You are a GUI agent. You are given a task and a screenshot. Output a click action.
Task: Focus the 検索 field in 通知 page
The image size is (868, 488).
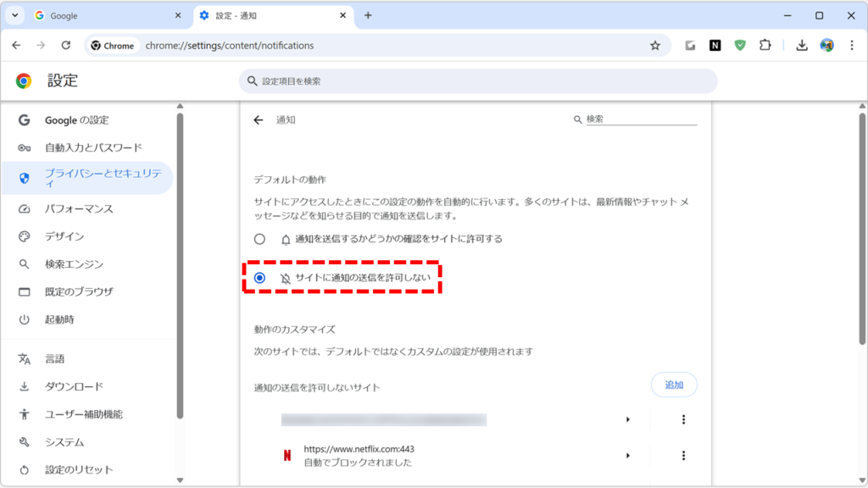tap(641, 119)
